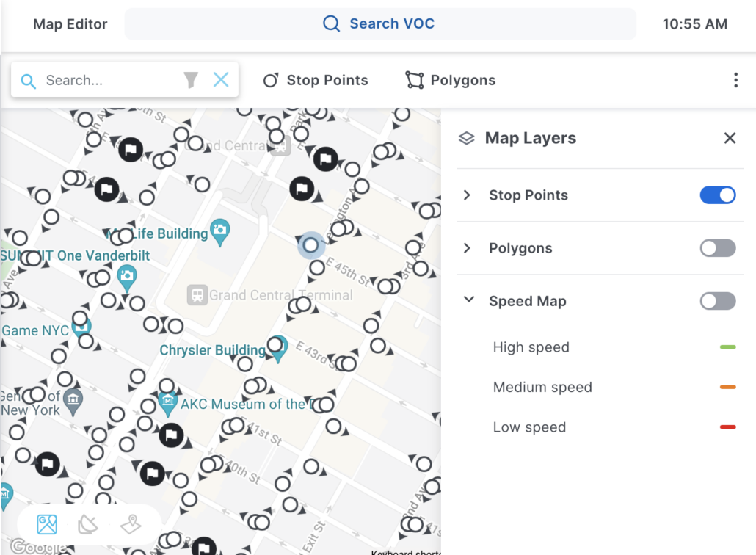Clear the search with the blue X icon
Screen dimensions: 756x555
[221, 79]
